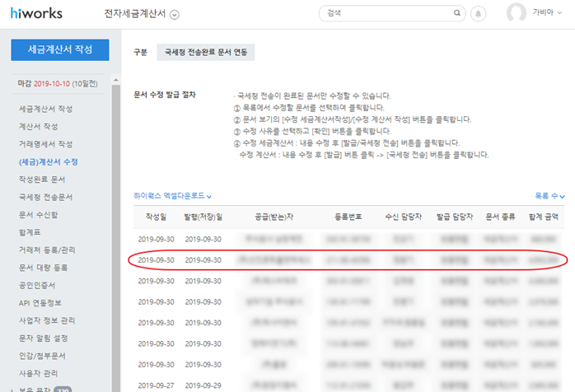The image size is (575, 392).
Task: Open 문자 알림 설정 menu item
Action: pos(44,338)
